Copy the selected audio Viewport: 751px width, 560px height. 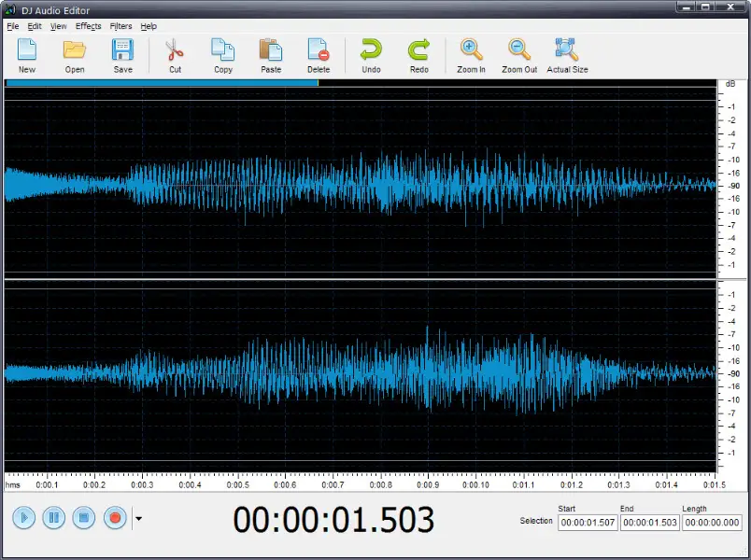click(x=222, y=55)
